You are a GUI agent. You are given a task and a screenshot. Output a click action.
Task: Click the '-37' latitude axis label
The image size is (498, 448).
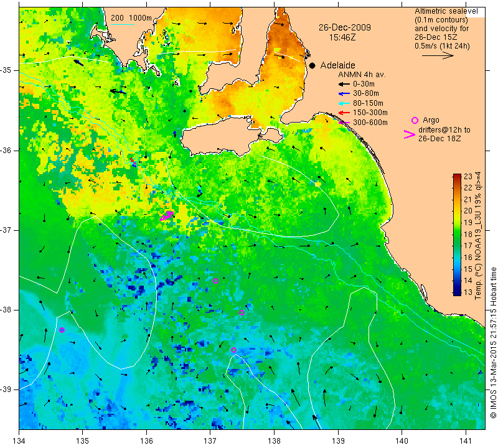[x=6, y=230]
